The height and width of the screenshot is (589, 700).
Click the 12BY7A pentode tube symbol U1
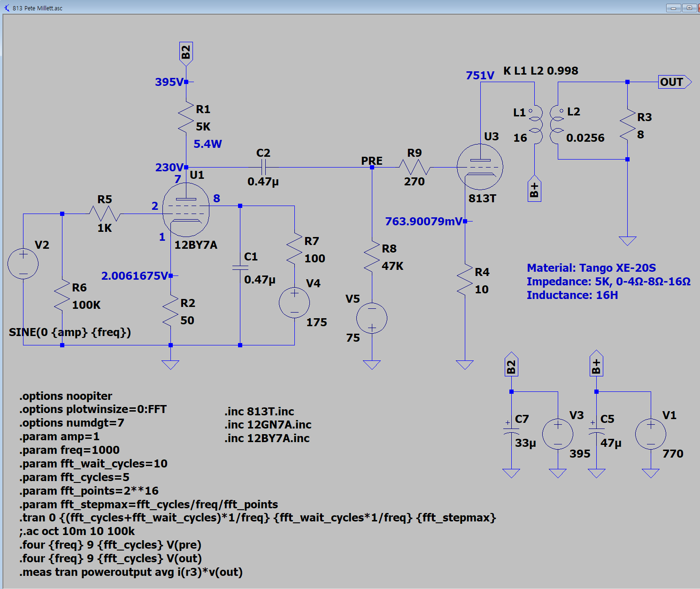point(186,210)
